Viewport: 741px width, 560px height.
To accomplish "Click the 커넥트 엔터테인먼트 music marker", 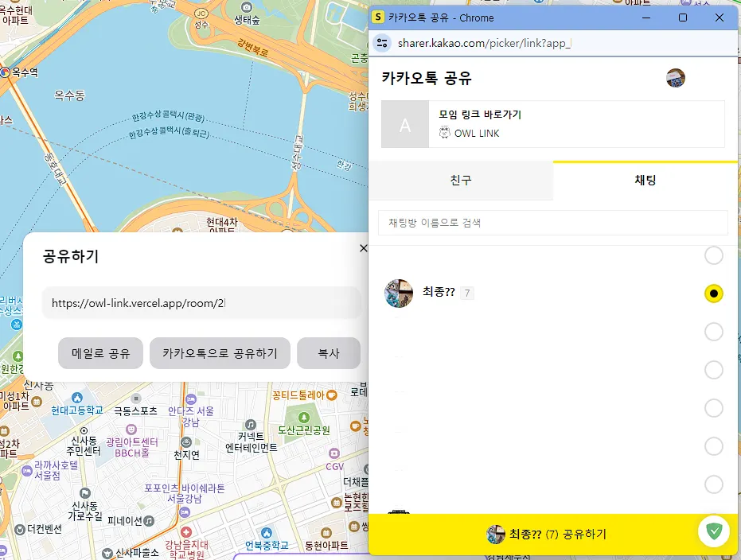I will (x=251, y=425).
